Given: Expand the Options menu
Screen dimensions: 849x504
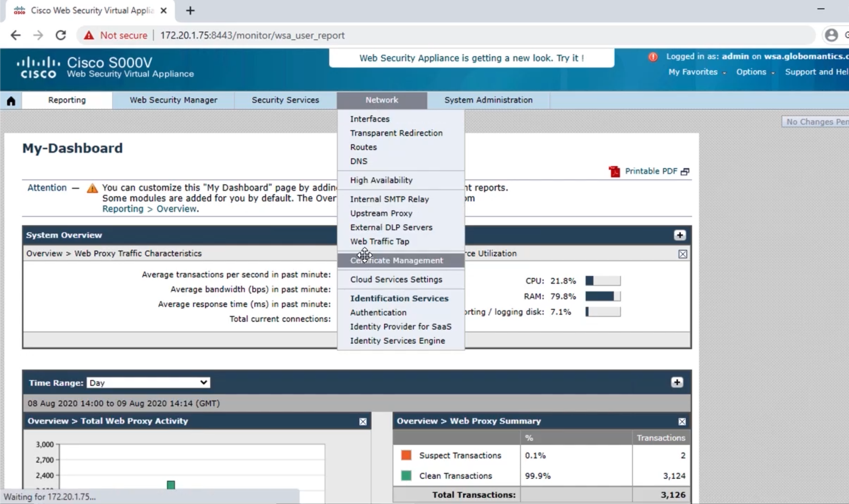Looking at the screenshot, I should (x=755, y=72).
